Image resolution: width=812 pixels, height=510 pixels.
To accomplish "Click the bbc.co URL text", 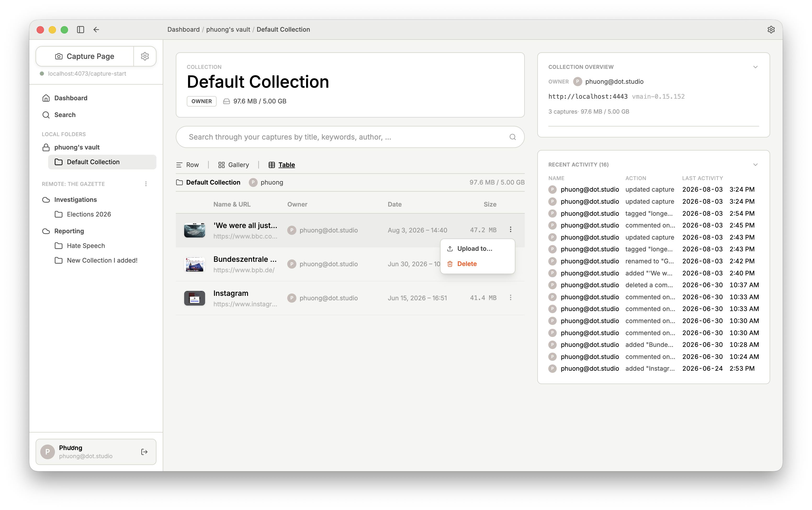I will pyautogui.click(x=245, y=236).
